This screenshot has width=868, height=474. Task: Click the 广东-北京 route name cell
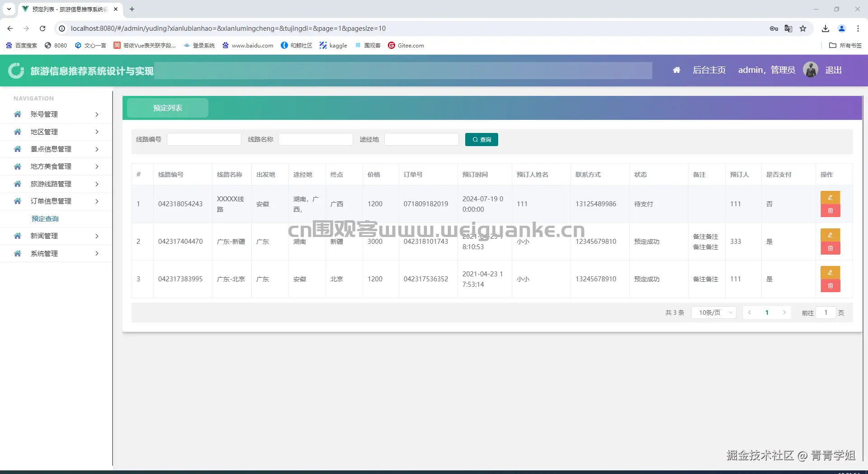tap(231, 279)
